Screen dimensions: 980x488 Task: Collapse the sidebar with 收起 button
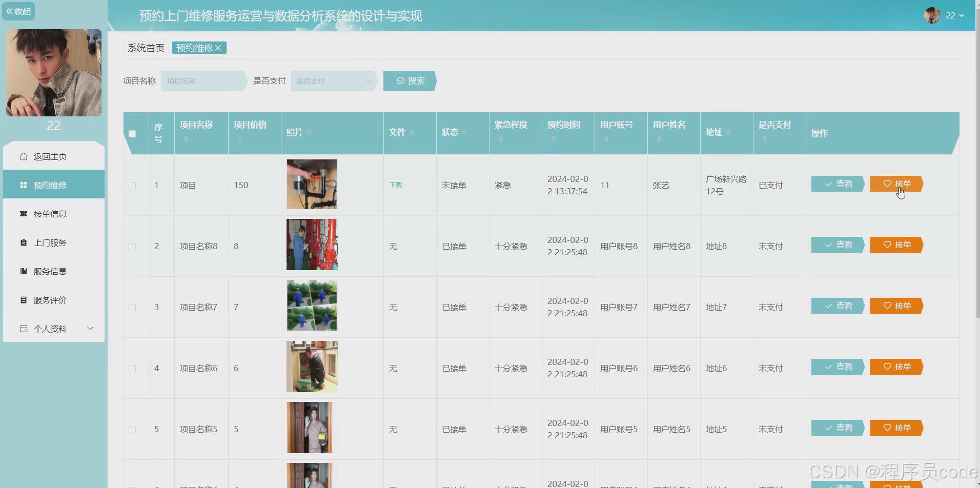click(18, 11)
